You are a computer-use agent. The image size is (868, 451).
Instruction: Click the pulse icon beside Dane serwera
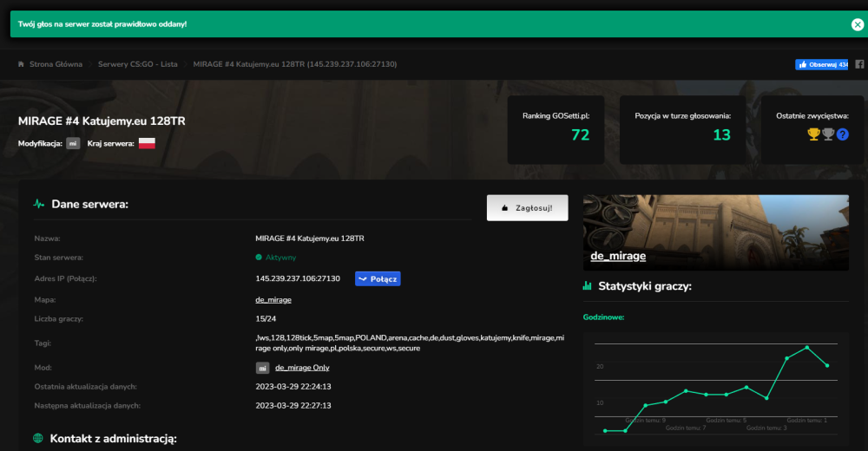(39, 204)
